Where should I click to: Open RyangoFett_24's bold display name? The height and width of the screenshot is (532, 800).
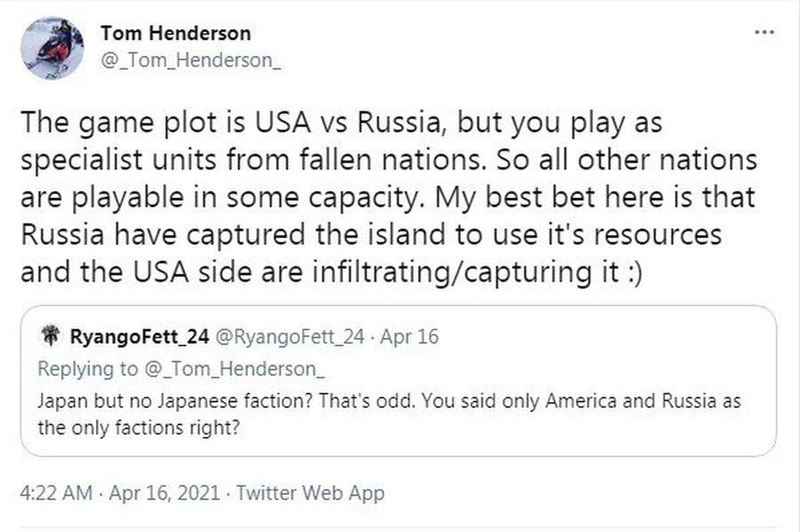(139, 337)
